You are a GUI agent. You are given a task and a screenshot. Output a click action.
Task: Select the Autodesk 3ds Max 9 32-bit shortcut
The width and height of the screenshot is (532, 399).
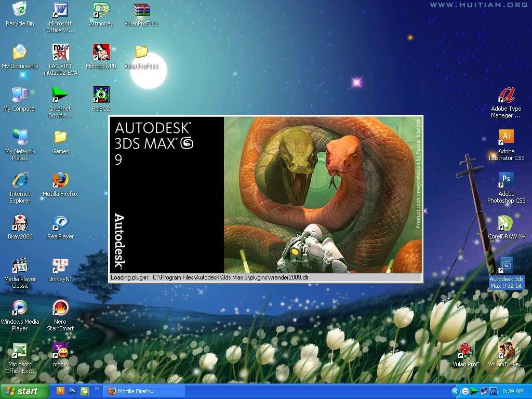click(x=506, y=273)
